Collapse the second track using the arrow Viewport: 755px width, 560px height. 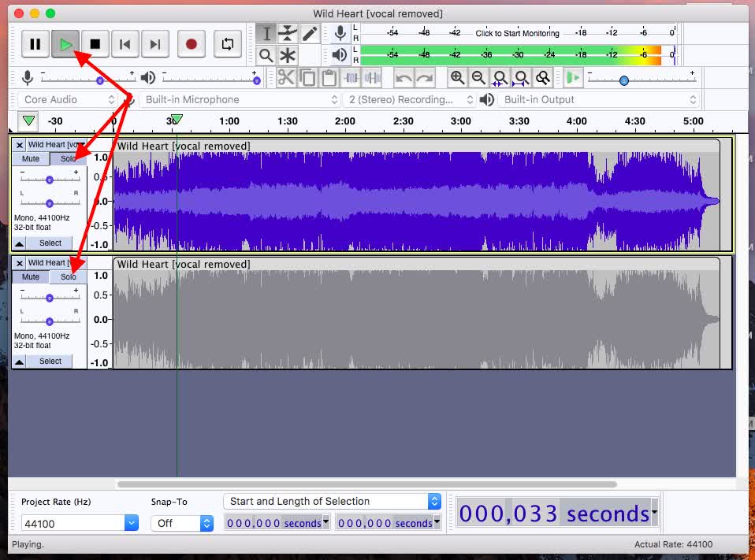click(x=19, y=362)
